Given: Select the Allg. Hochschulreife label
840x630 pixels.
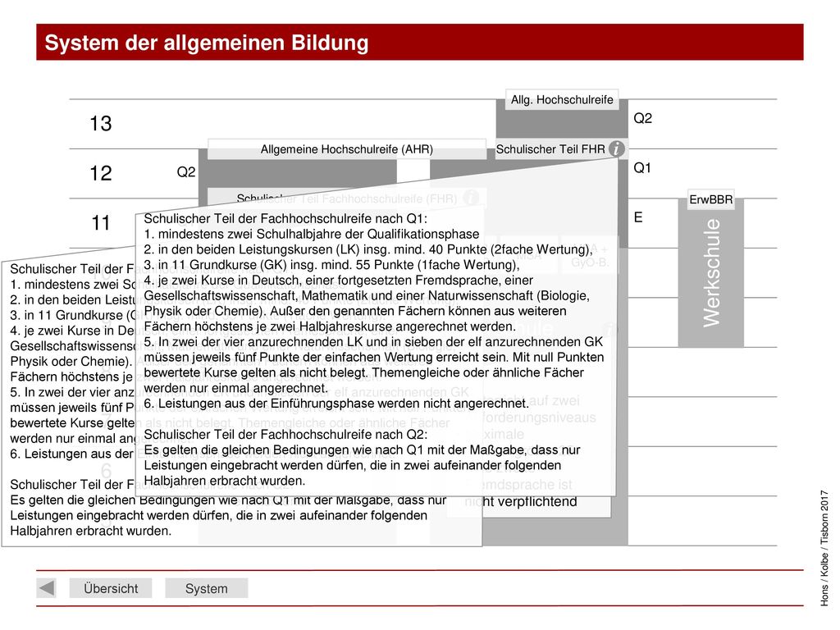Looking at the screenshot, I should (562, 99).
